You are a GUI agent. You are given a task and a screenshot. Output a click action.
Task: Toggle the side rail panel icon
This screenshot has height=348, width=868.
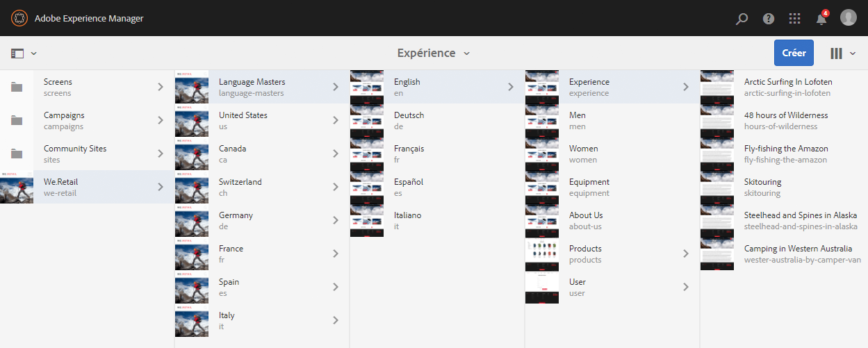coord(17,53)
